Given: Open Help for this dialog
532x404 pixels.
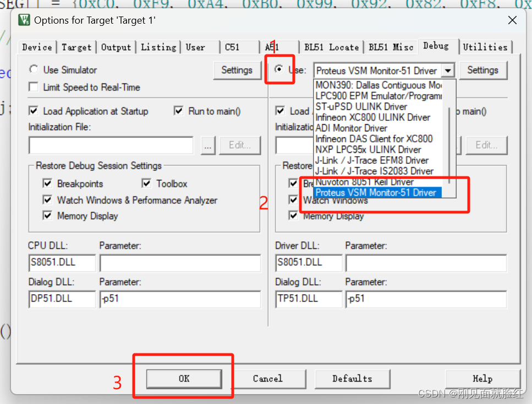Looking at the screenshot, I should tap(482, 379).
